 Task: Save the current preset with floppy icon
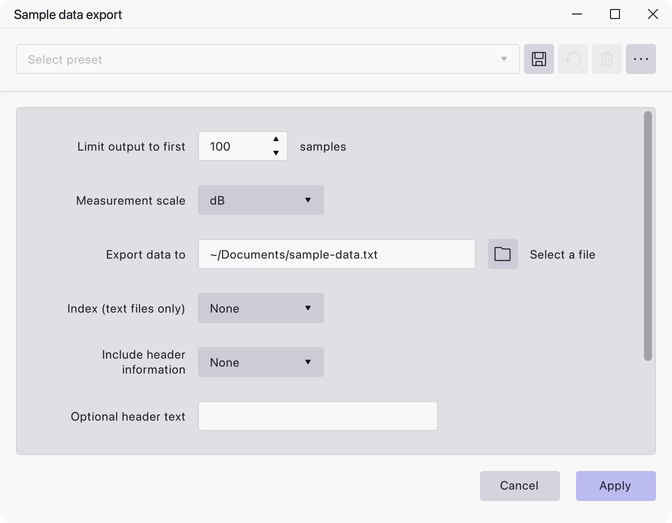point(539,59)
